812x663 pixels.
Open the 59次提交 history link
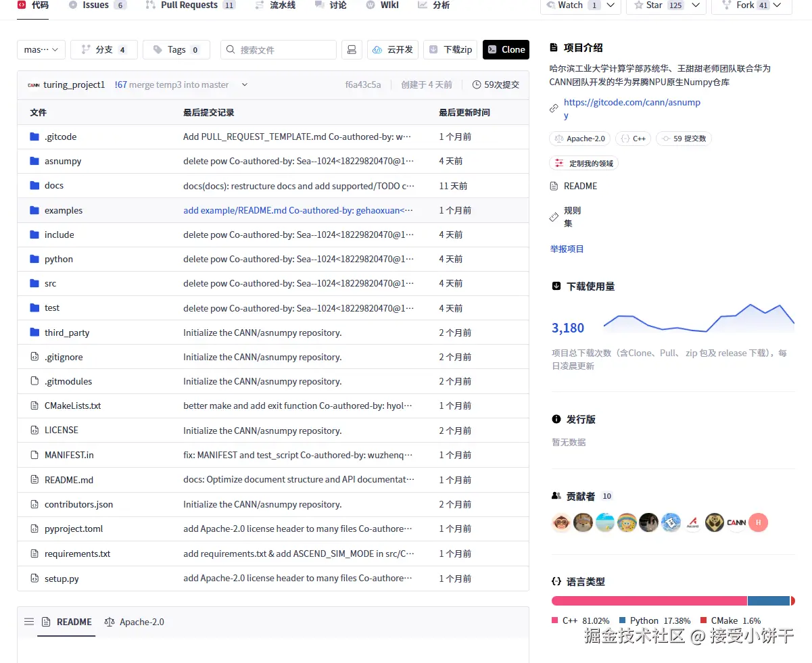pos(496,85)
